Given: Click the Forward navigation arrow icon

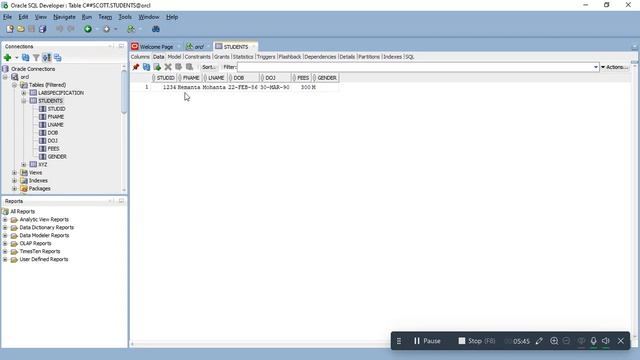Looking at the screenshot, I should click(x=107, y=29).
